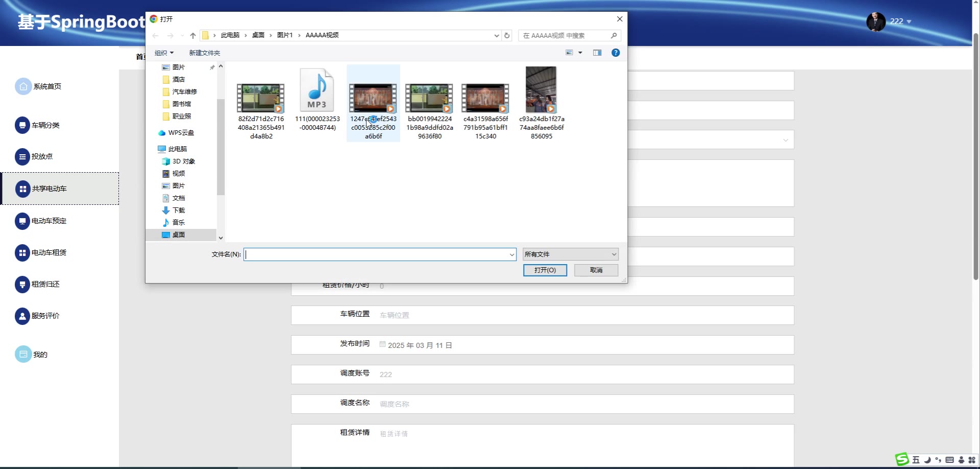This screenshot has width=980, height=469.
Task: Select 桌面 in the navigation tree
Action: pyautogui.click(x=178, y=235)
